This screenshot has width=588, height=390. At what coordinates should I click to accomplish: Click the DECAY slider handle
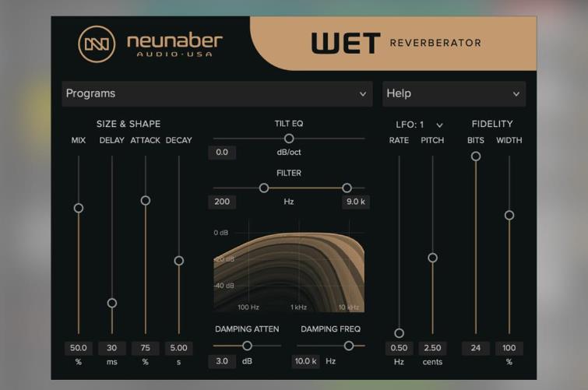tap(179, 260)
